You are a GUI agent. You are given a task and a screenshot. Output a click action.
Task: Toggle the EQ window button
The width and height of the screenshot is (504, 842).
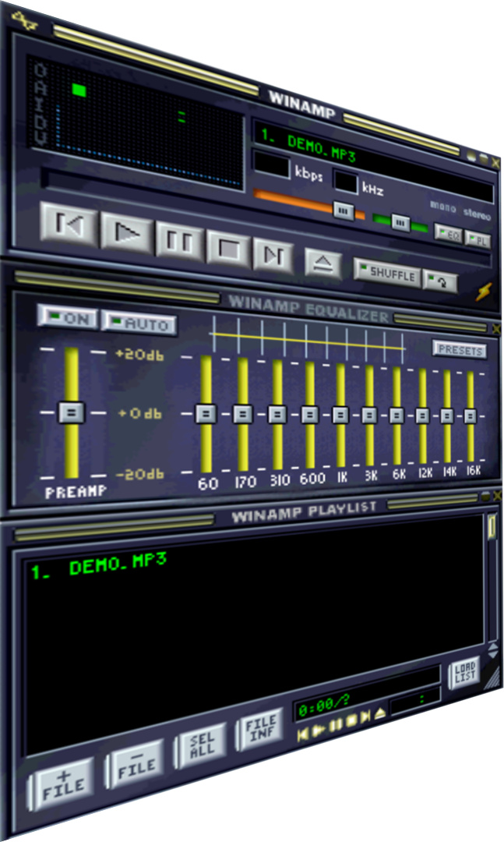click(449, 235)
